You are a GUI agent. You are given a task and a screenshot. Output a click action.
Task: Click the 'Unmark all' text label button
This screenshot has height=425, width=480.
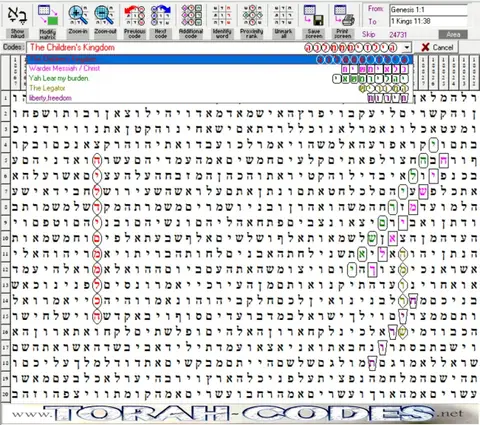[x=283, y=33]
